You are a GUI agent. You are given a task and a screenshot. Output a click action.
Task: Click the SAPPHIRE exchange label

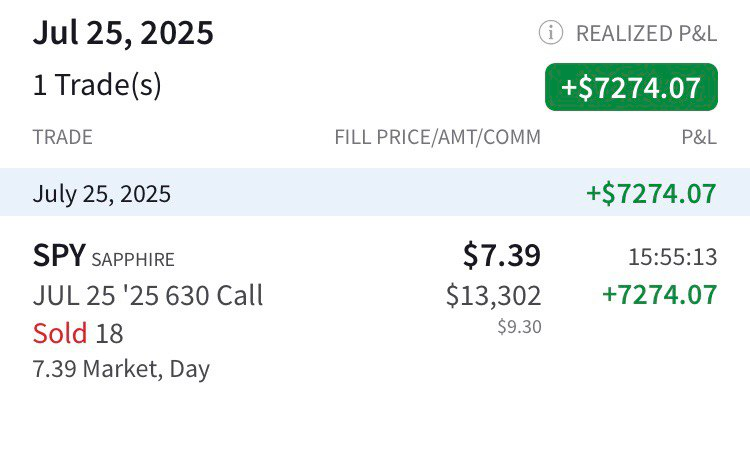(x=133, y=260)
